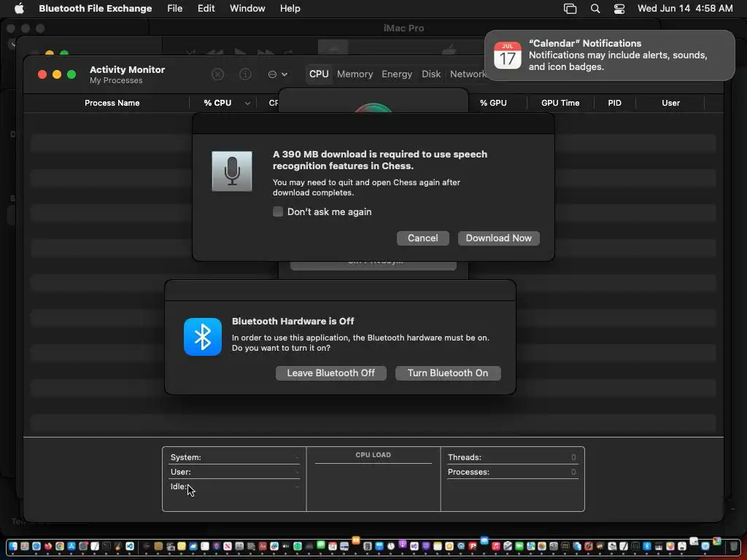Click Turn Bluetooth On
The width and height of the screenshot is (747, 560).
448,373
